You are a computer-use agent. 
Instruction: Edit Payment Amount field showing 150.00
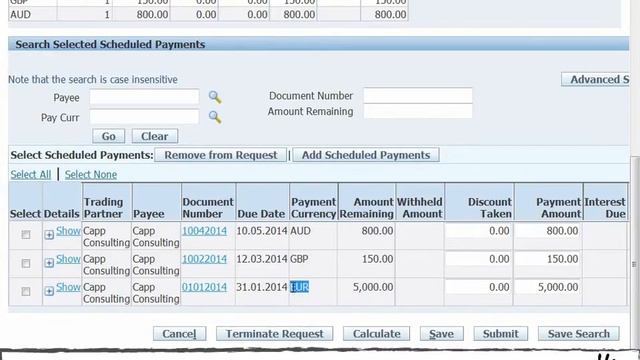coord(548,259)
